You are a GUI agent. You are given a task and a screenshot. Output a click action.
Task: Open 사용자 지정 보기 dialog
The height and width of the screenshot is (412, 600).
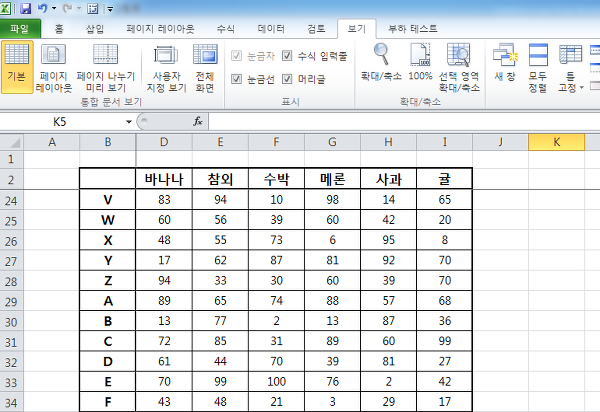pyautogui.click(x=166, y=67)
